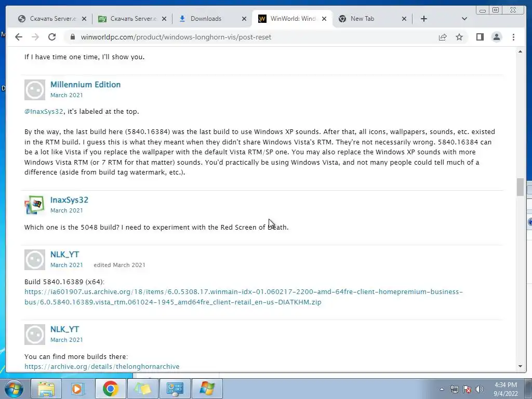Open NLK_YT profile on build 5840.16389 post
Viewport: 532px width, 399px height.
click(64, 255)
